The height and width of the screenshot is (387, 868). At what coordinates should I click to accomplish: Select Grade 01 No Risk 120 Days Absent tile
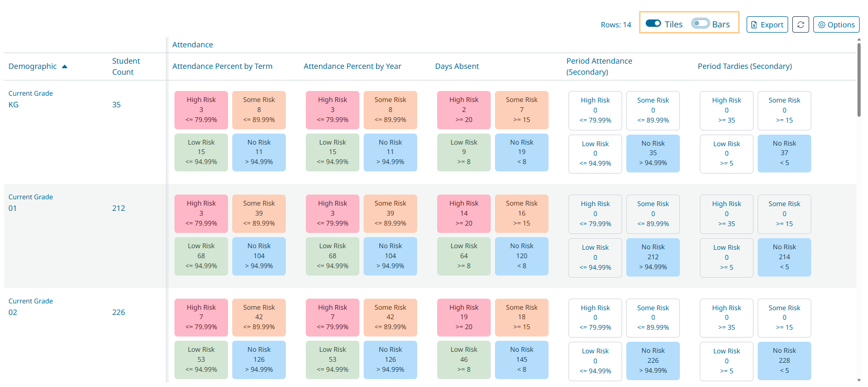[521, 256]
